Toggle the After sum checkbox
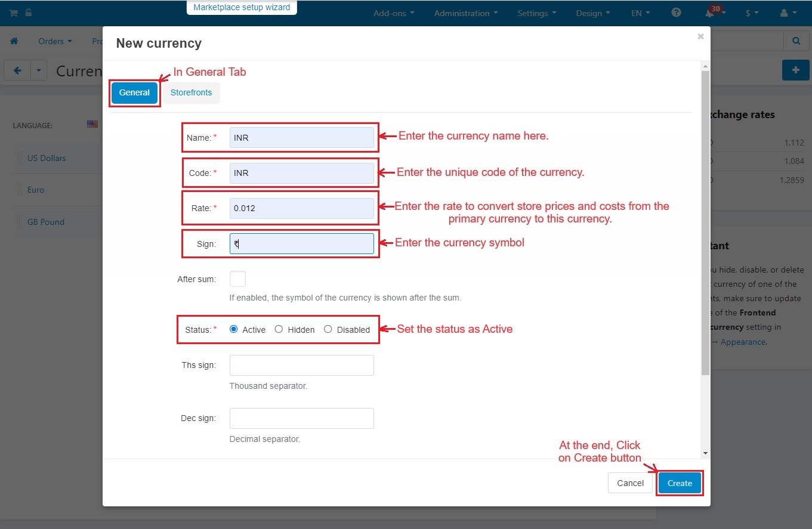Image resolution: width=812 pixels, height=529 pixels. pos(237,279)
